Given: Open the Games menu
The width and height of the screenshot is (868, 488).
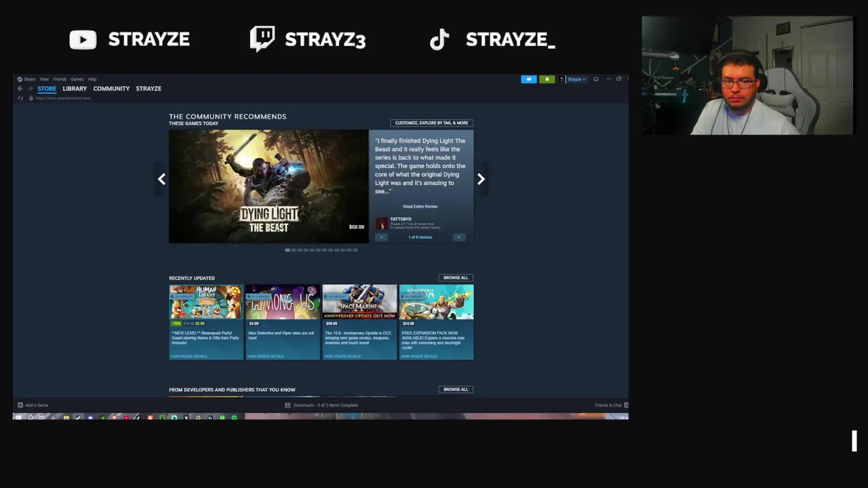Looking at the screenshot, I should (x=77, y=79).
